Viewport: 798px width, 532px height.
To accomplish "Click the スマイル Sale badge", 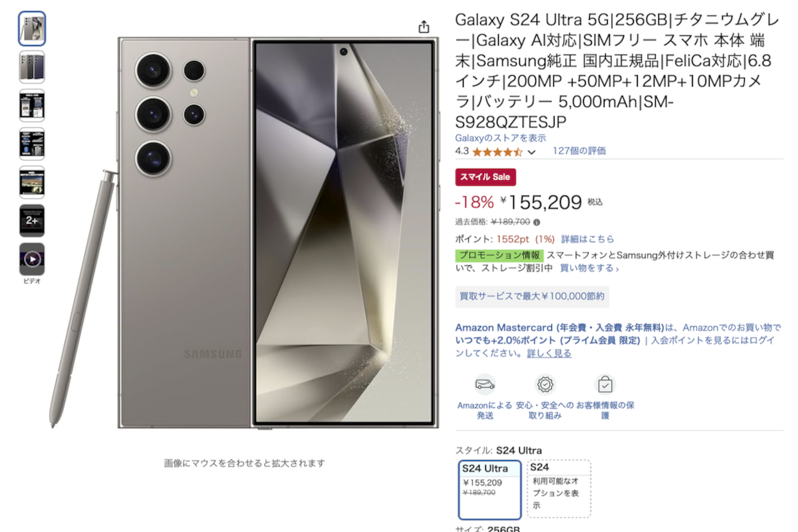I will coord(485,177).
